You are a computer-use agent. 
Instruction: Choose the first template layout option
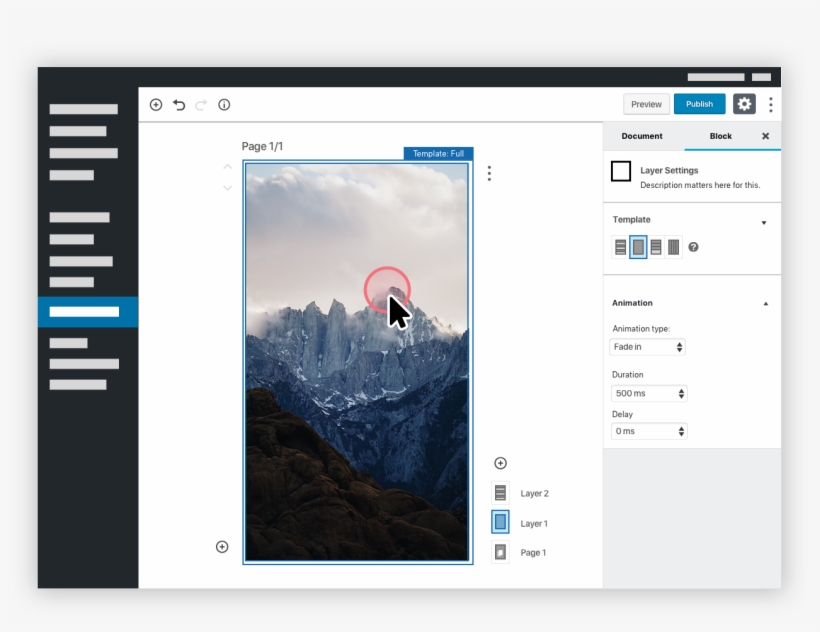(x=620, y=247)
